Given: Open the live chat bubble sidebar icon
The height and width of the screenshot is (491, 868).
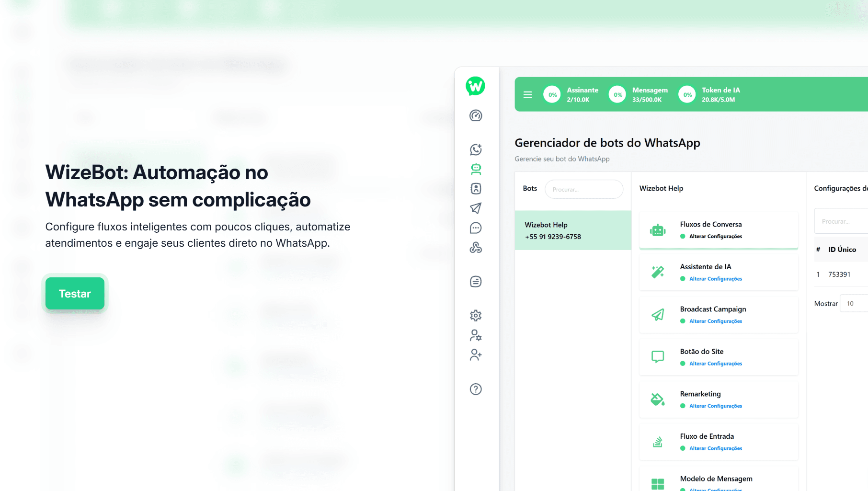Looking at the screenshot, I should point(476,228).
